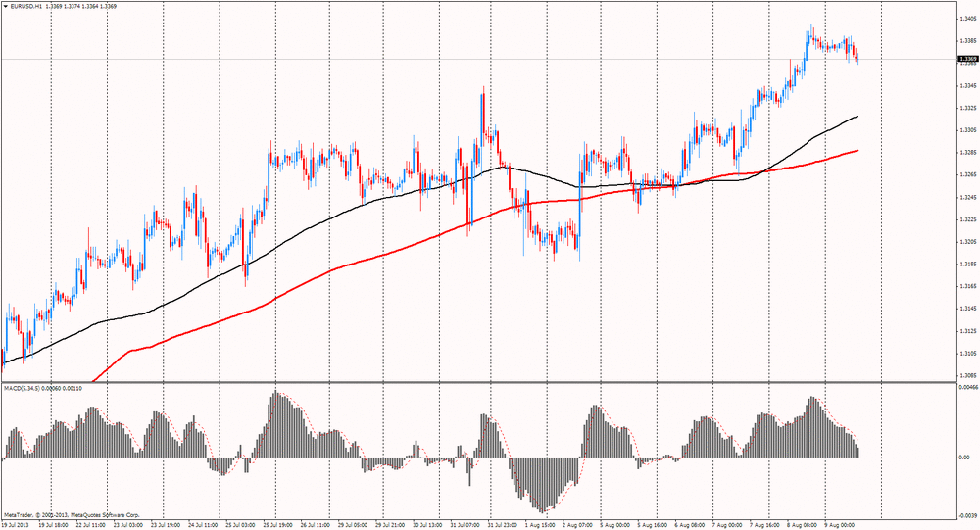Click the thick red moving average line
Viewport: 980px width, 530px height.
pyautogui.click(x=437, y=236)
